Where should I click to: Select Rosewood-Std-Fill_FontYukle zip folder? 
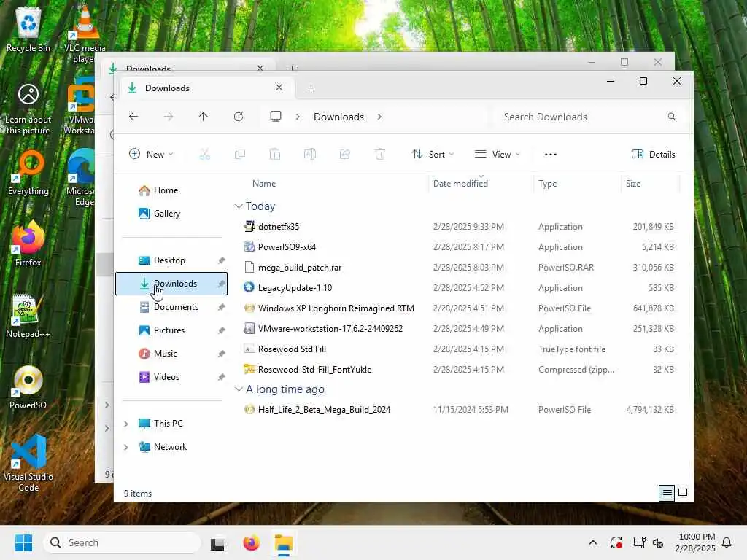tap(314, 370)
